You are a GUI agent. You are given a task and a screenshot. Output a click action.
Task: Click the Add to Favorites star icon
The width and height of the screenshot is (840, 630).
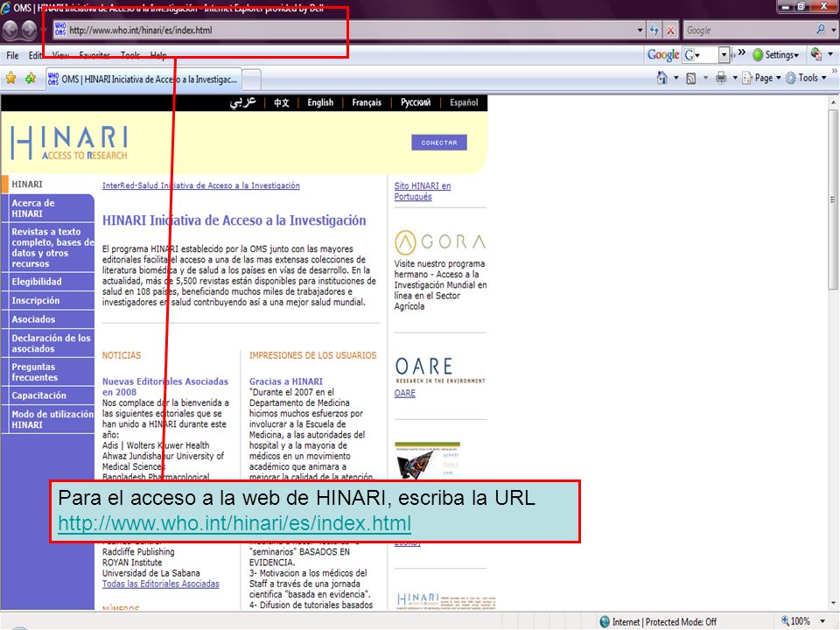click(x=30, y=78)
